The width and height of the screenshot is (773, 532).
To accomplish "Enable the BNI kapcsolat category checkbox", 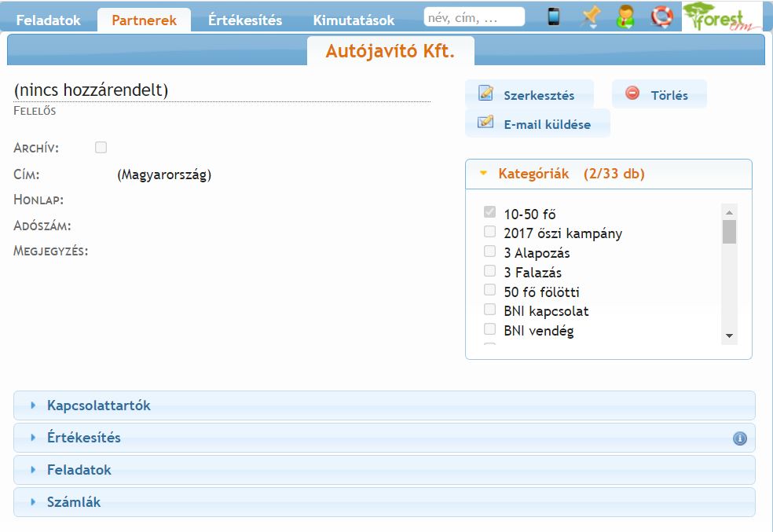I will click(490, 310).
